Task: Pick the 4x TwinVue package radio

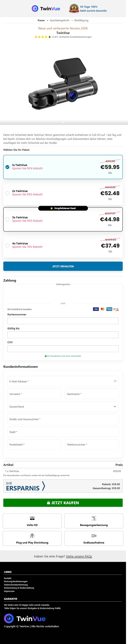Action: 7,245
